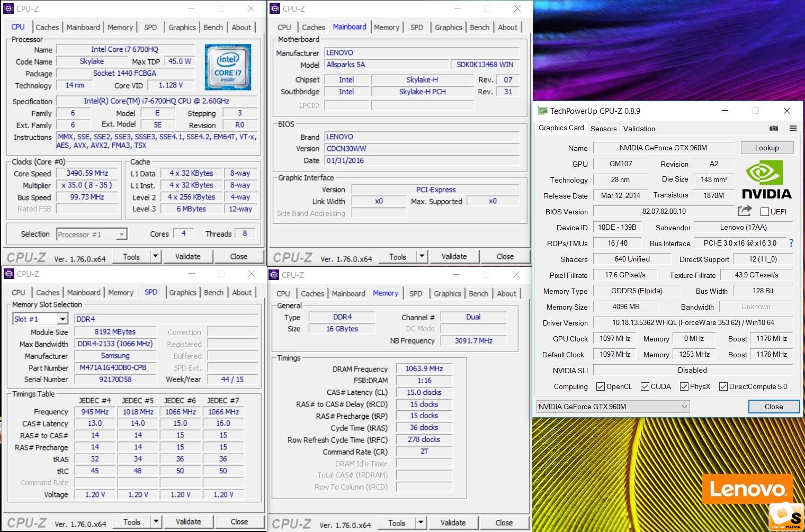Click the GPU Name field NVIDIA GeForce GTX 960M

coord(664,148)
